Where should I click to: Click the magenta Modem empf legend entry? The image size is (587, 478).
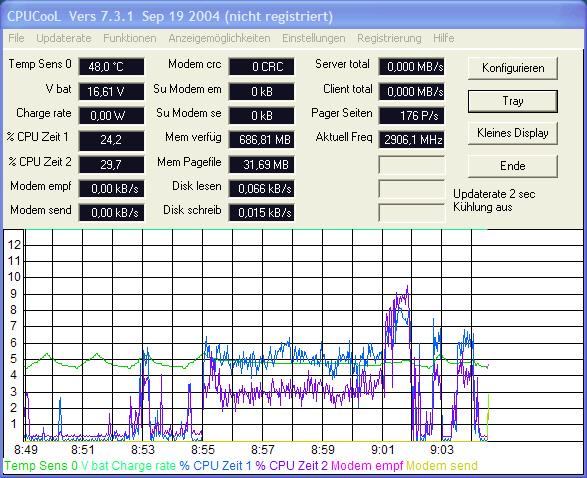367,466
